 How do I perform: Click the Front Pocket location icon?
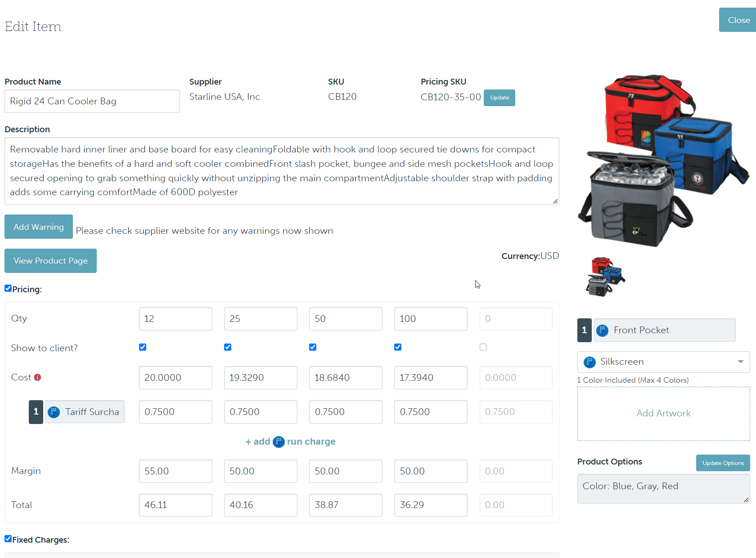tap(602, 330)
